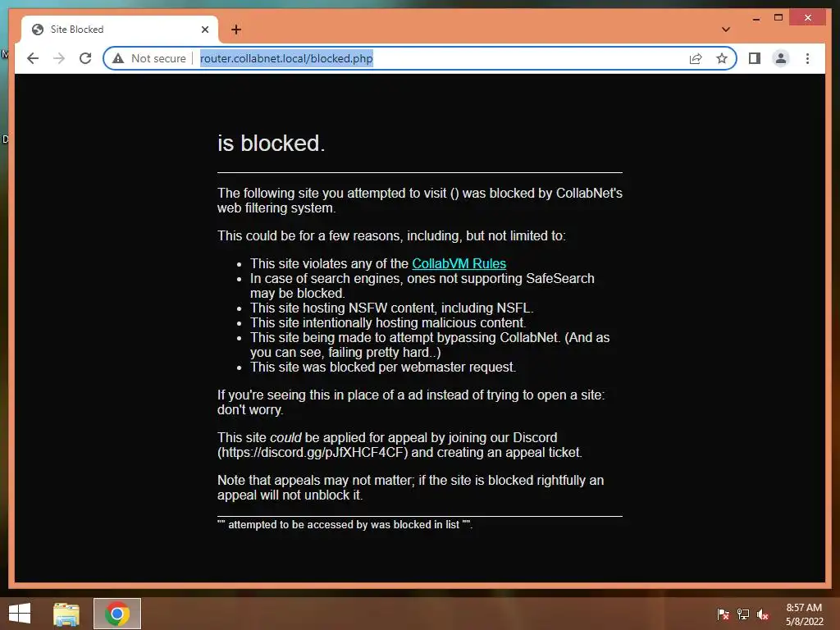
Task: Click the Not secure warning icon
Action: point(118,58)
